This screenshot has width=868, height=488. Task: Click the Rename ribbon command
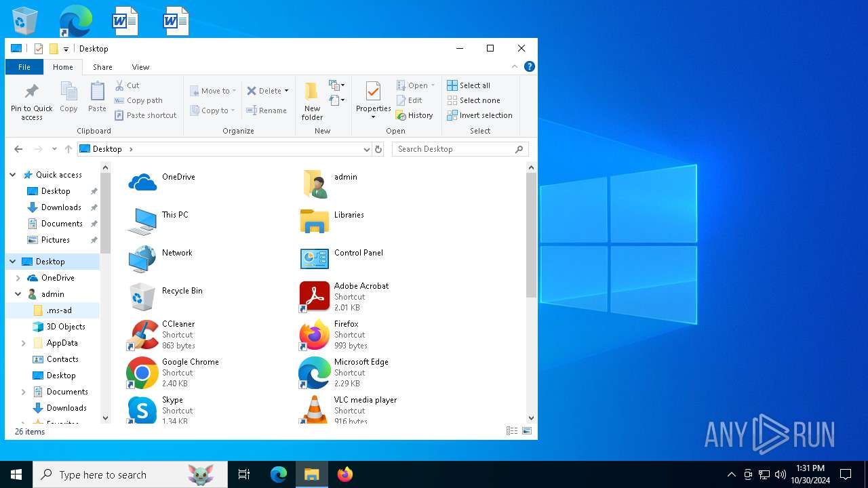click(267, 110)
